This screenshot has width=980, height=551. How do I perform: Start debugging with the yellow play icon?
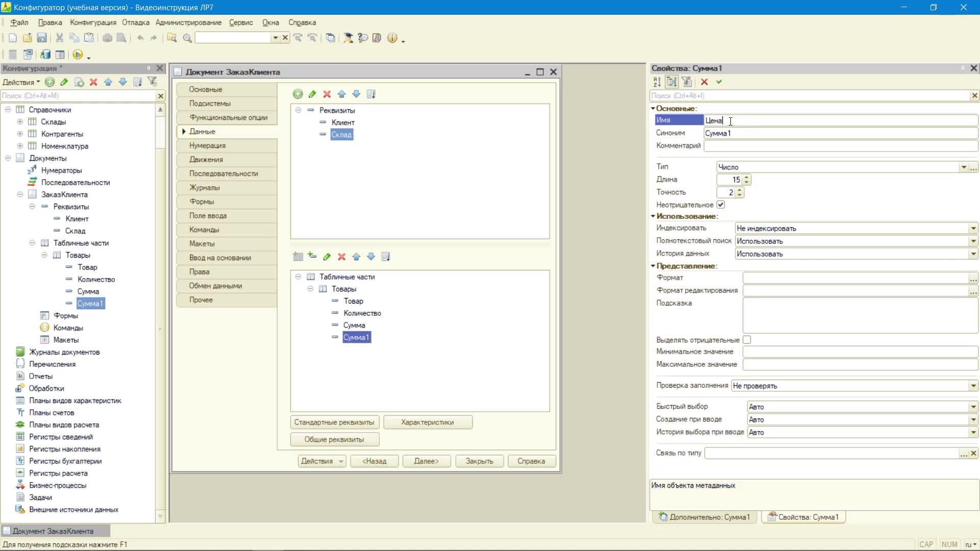(78, 55)
